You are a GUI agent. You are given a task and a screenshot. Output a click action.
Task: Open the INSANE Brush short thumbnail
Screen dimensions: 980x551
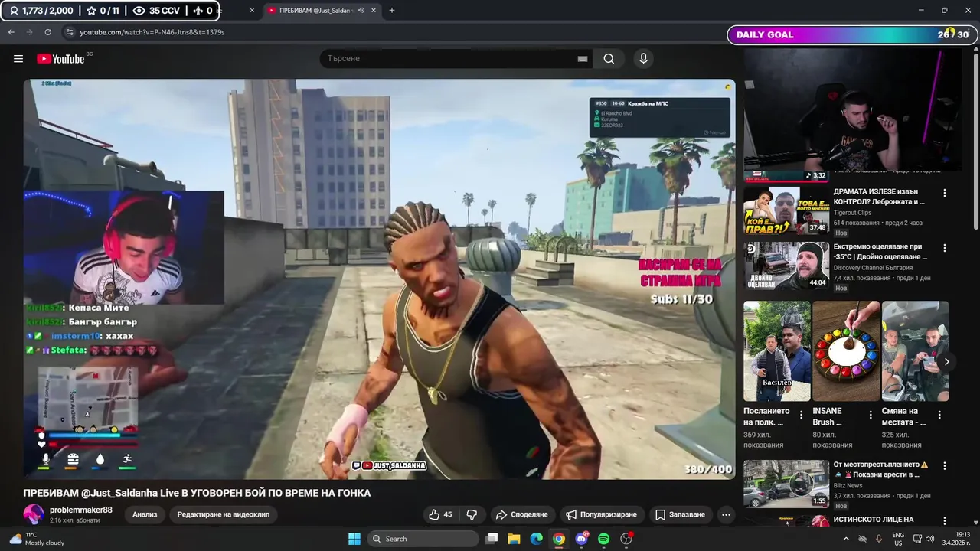(846, 350)
